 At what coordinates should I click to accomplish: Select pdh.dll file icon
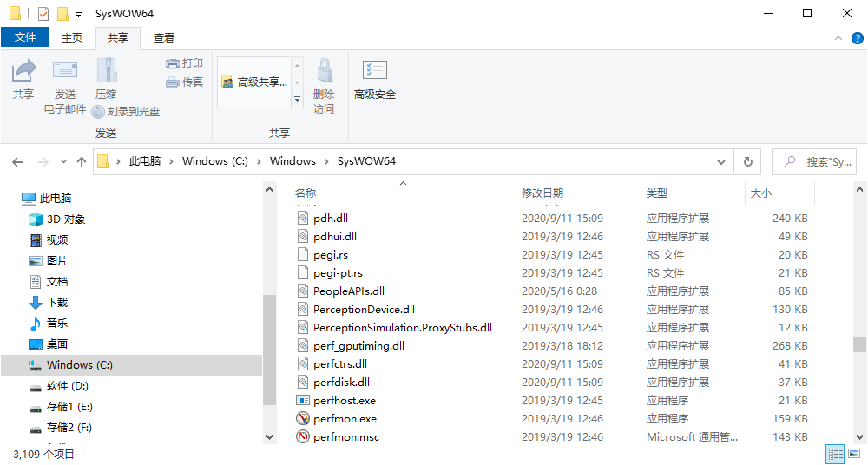point(303,218)
